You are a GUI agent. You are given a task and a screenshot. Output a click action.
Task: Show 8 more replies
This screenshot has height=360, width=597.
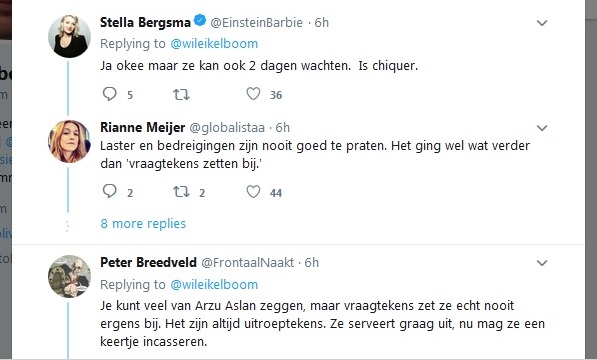[143, 224]
